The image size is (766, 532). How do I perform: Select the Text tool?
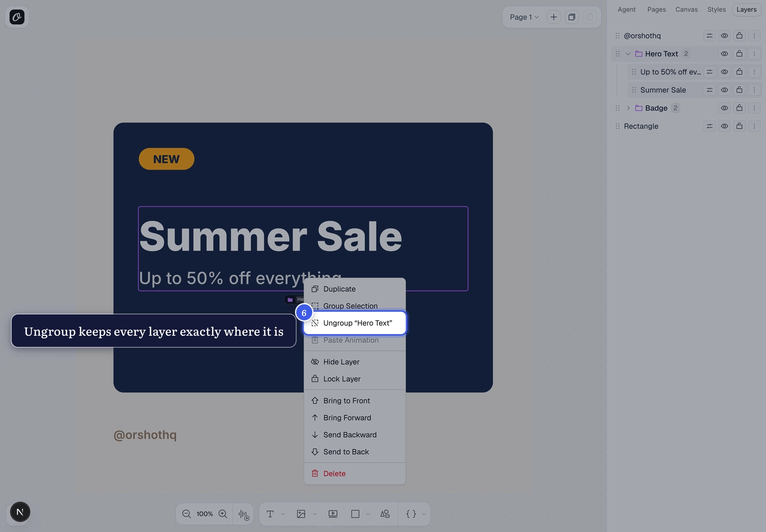click(270, 514)
